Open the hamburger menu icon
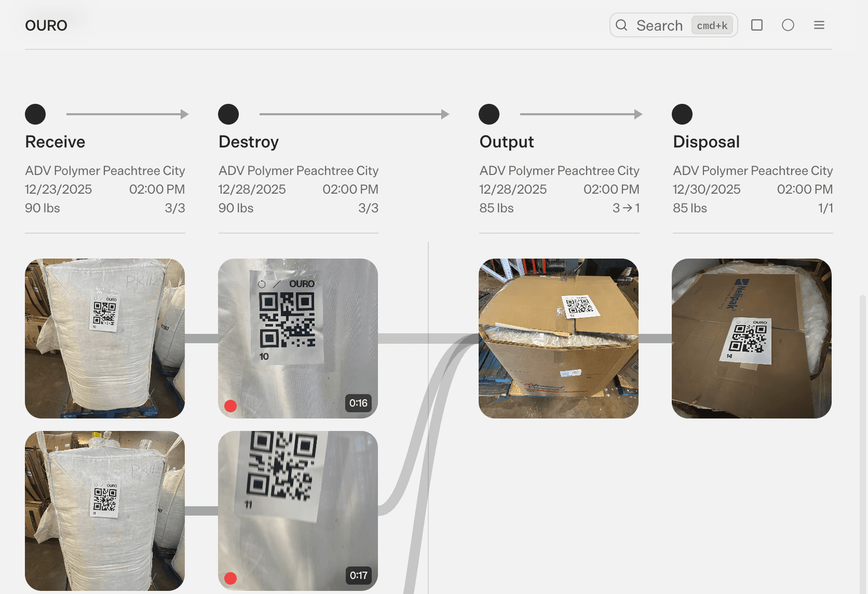868x594 pixels. 819,25
